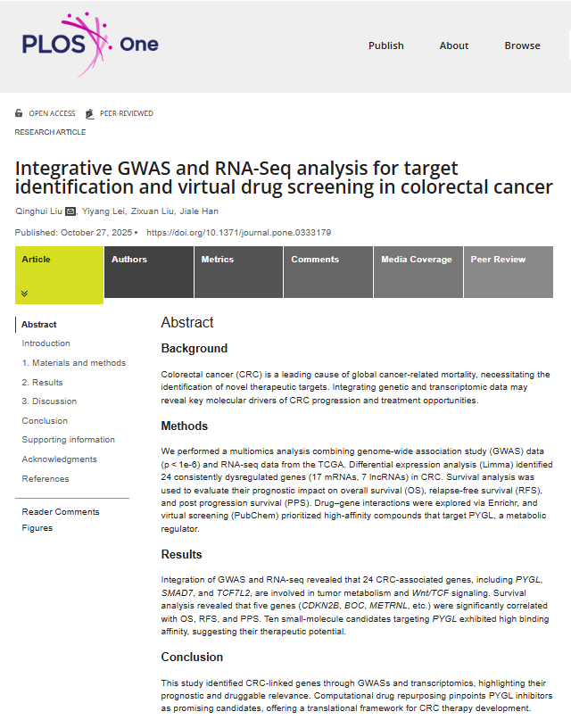Select the Article tab
The image size is (571, 728).
click(60, 275)
